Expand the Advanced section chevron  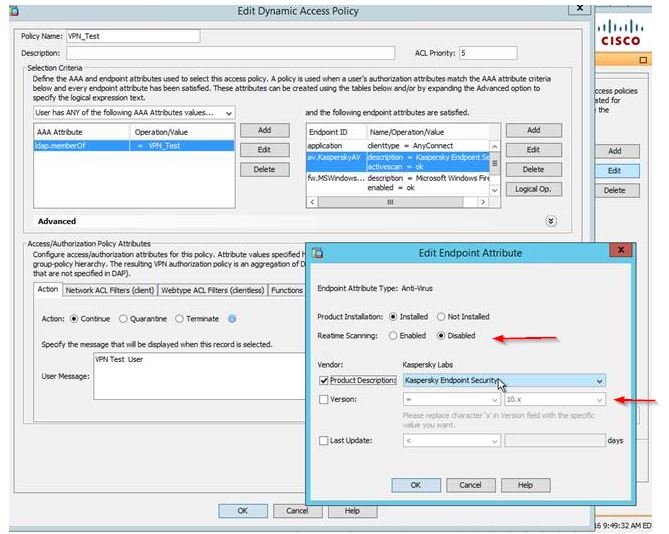[551, 221]
